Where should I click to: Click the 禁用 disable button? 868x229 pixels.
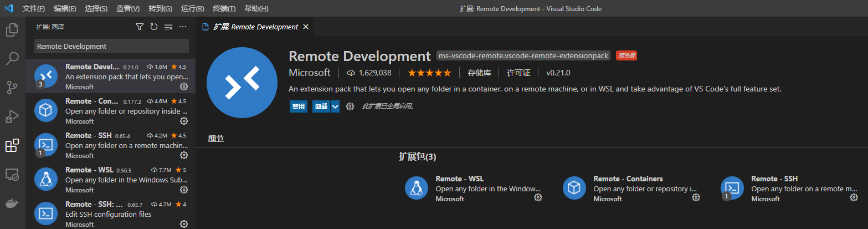299,106
